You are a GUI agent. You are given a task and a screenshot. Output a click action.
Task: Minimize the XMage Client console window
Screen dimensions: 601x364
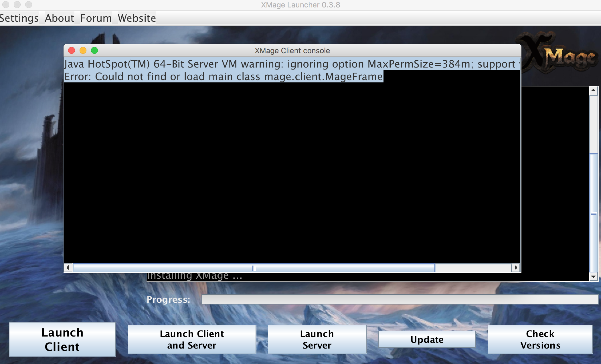click(x=83, y=51)
